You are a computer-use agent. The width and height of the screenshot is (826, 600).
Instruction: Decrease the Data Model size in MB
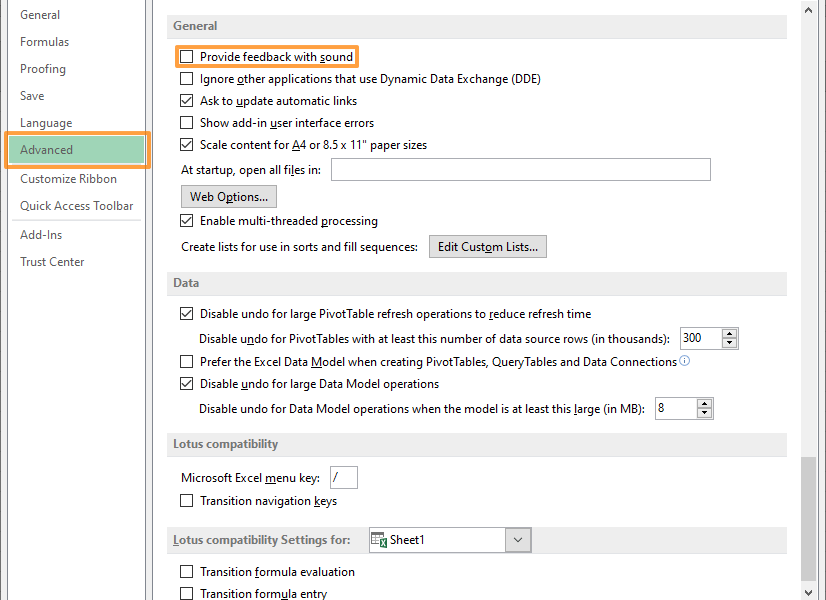click(703, 413)
